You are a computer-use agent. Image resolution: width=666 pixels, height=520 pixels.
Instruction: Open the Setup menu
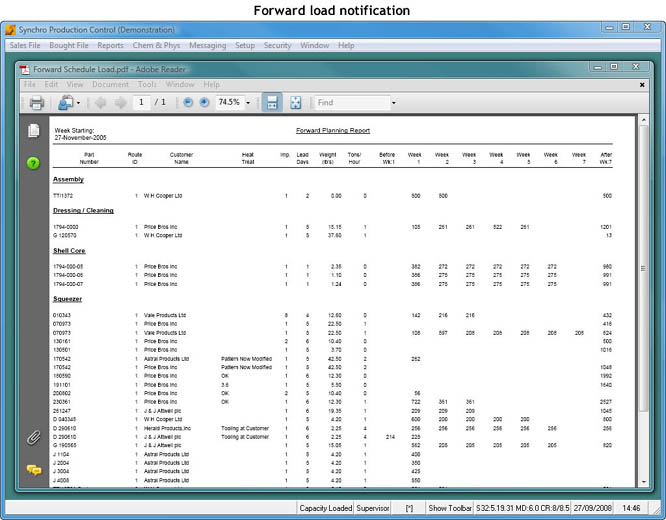click(x=245, y=45)
